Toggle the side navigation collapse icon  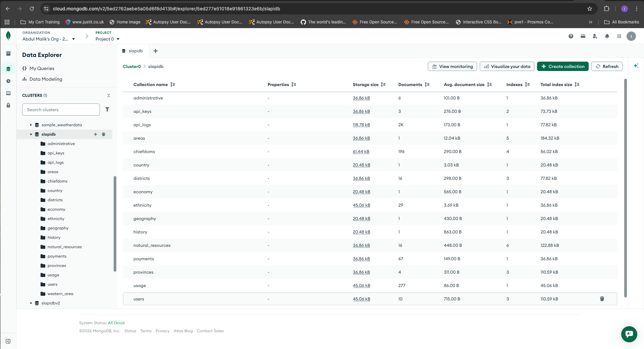pos(8,341)
